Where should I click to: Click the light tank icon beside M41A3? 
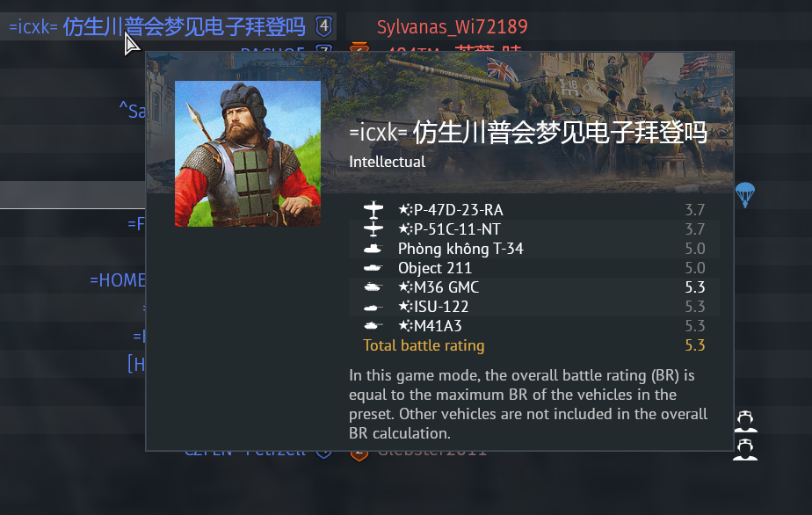(x=373, y=326)
